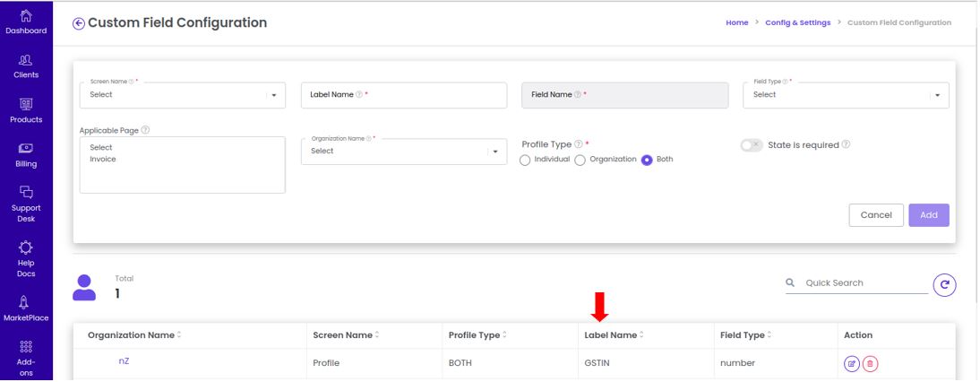The height and width of the screenshot is (382, 980).
Task: Sort by Organization Name column arrows
Action: pyautogui.click(x=179, y=335)
